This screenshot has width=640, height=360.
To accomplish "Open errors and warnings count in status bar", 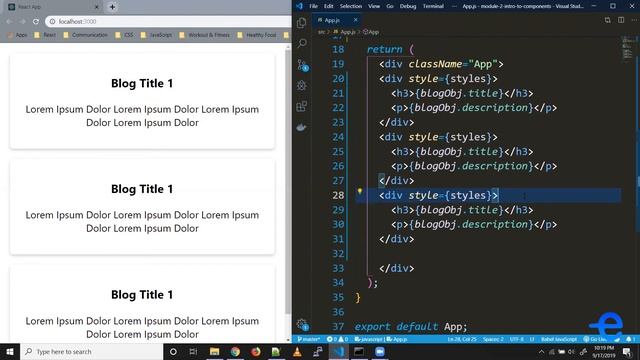I will tap(338, 339).
